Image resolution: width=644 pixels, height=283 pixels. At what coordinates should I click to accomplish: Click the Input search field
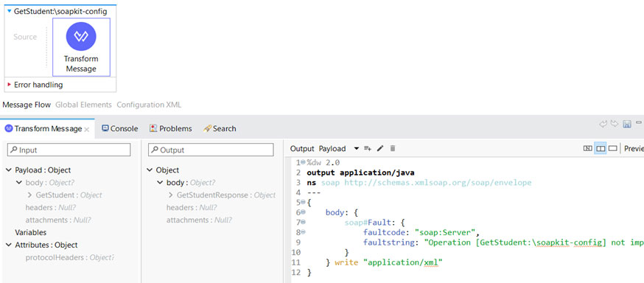(69, 150)
